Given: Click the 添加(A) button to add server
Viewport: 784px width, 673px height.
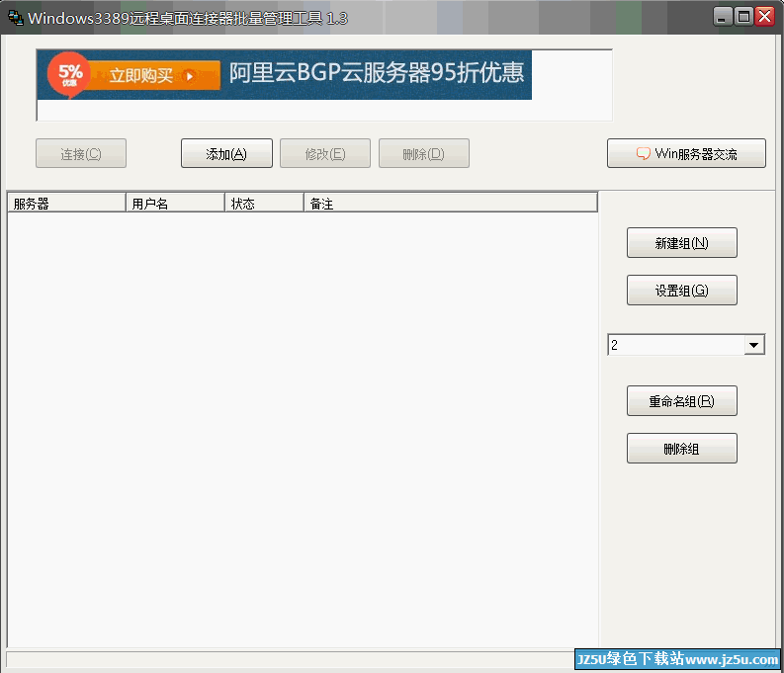Looking at the screenshot, I should point(226,153).
